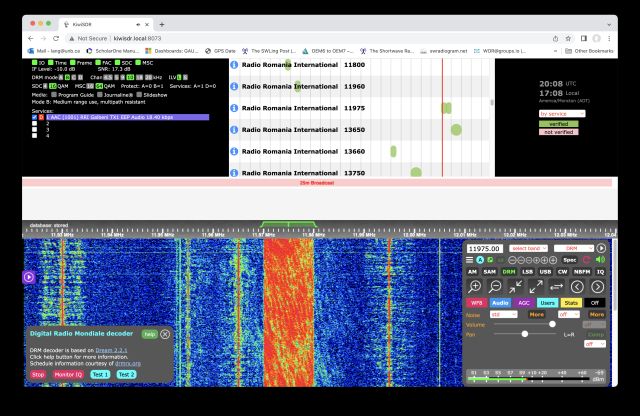The width and height of the screenshot is (640, 416).
Task: Open info for Radio Romania International 13650
Action: coord(234,129)
